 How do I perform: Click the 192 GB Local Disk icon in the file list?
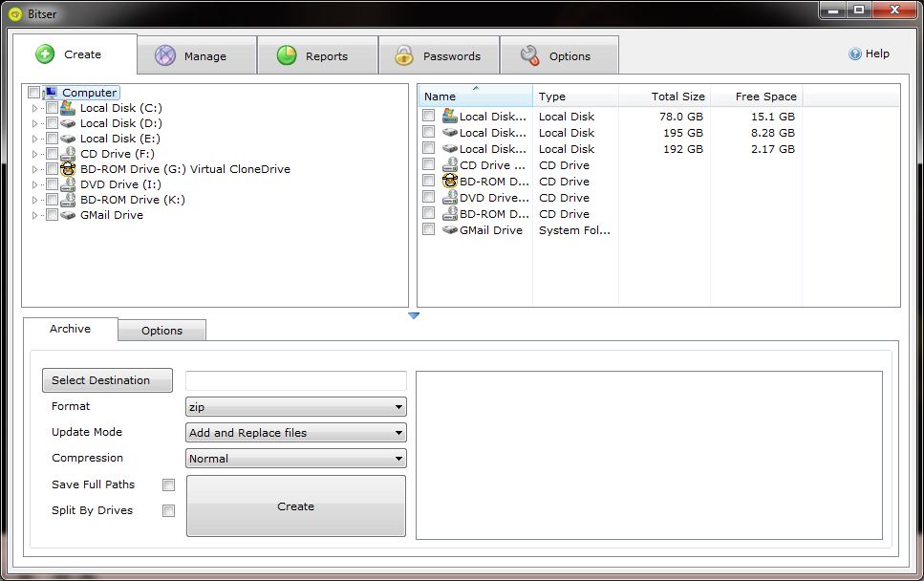click(450, 149)
